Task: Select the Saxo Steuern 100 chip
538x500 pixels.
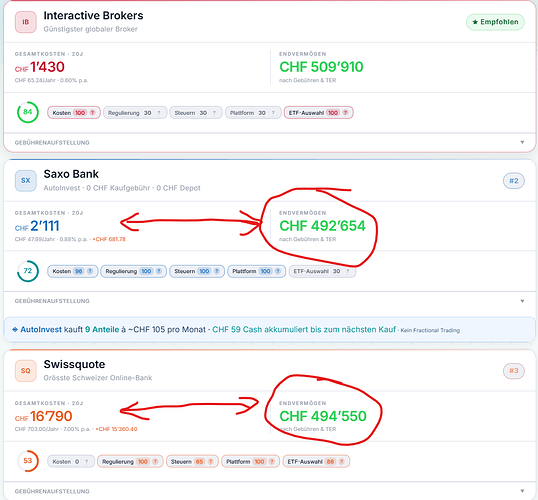Action: coord(197,271)
